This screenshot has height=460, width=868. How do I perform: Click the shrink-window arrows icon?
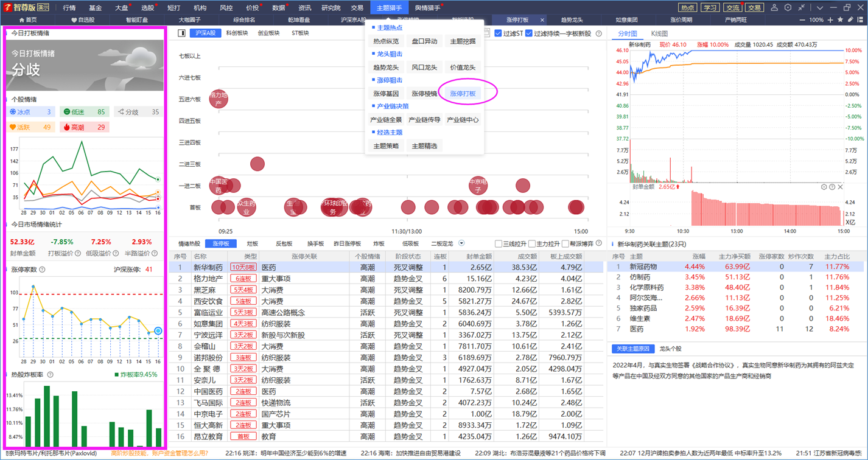pyautogui.click(x=803, y=8)
